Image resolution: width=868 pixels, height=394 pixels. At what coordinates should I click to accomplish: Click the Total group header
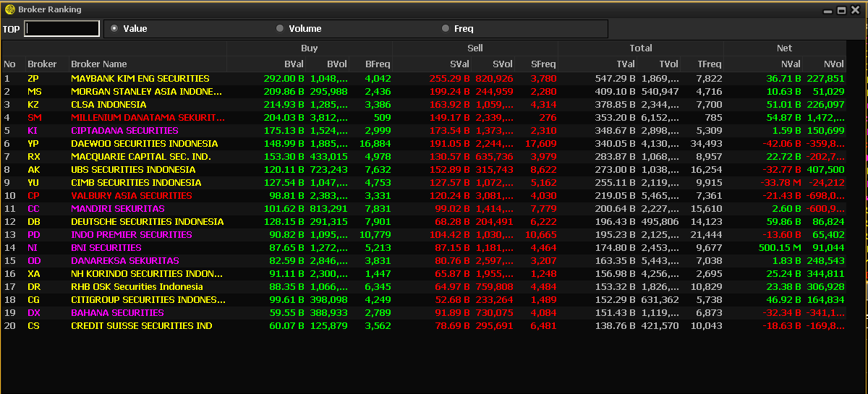tap(641, 48)
